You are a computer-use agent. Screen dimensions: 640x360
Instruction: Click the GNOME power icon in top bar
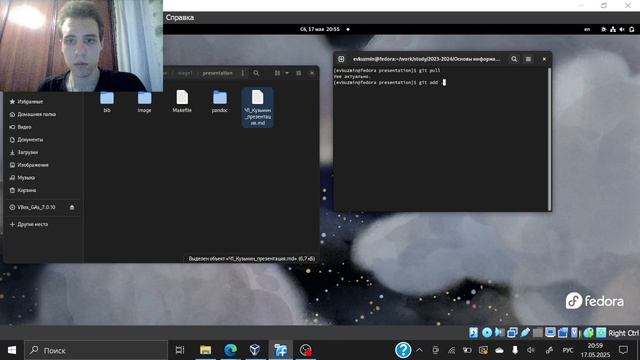pos(632,29)
